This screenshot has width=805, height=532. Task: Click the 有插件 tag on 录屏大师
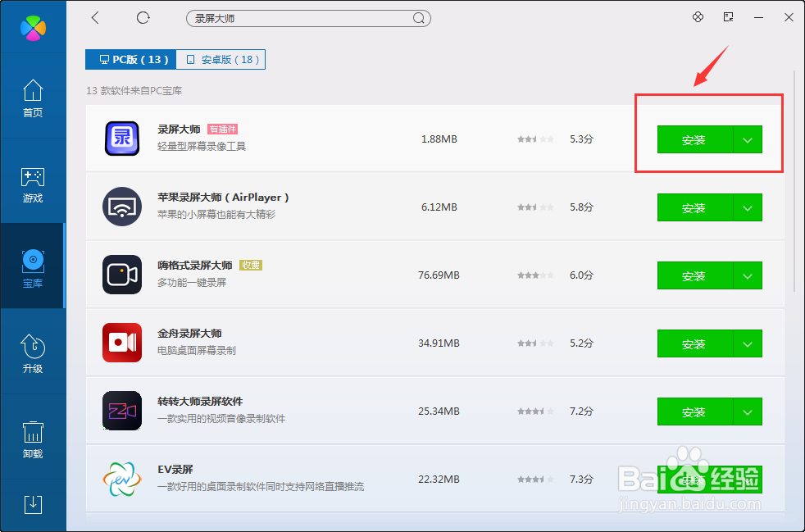pos(223,130)
